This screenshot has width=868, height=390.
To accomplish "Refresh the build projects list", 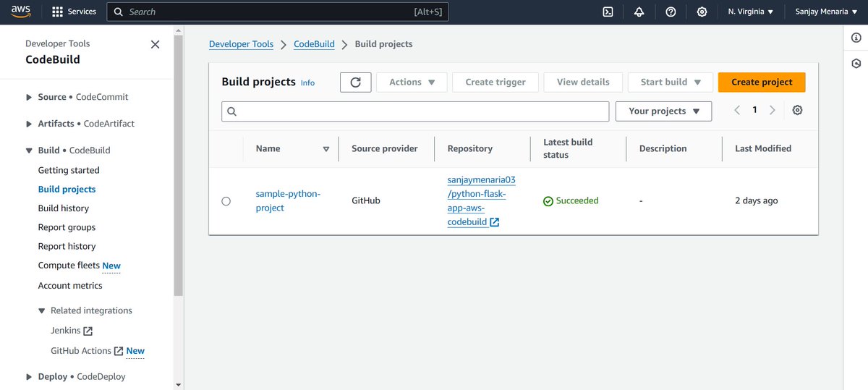I will click(355, 82).
